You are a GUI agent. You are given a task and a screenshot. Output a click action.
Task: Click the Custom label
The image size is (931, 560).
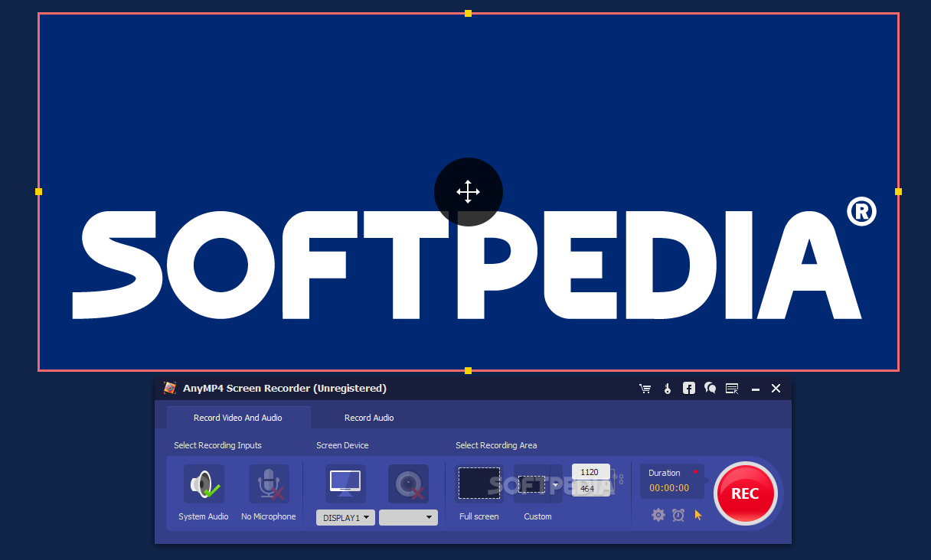[x=537, y=516]
